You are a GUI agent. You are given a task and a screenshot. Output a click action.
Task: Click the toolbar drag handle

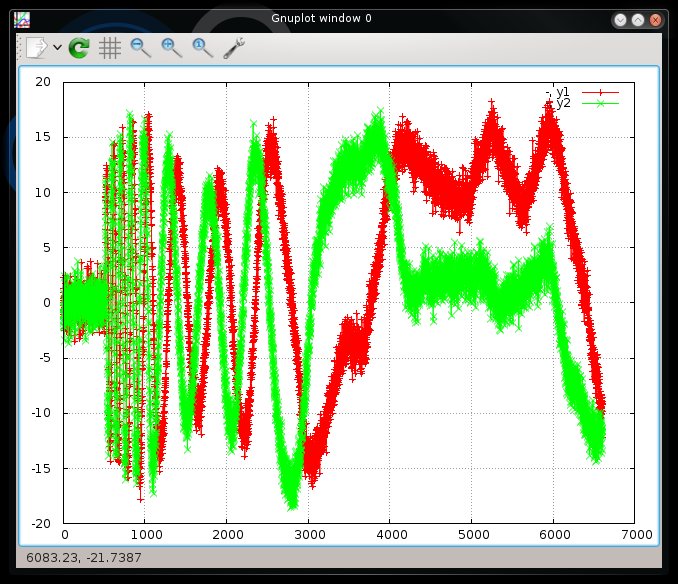tap(19, 47)
